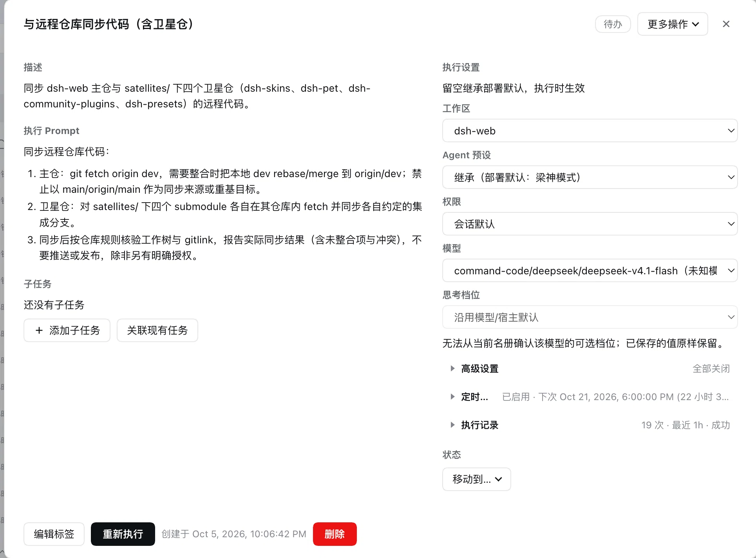
Task: Click the red 删除 button
Action: click(x=335, y=534)
